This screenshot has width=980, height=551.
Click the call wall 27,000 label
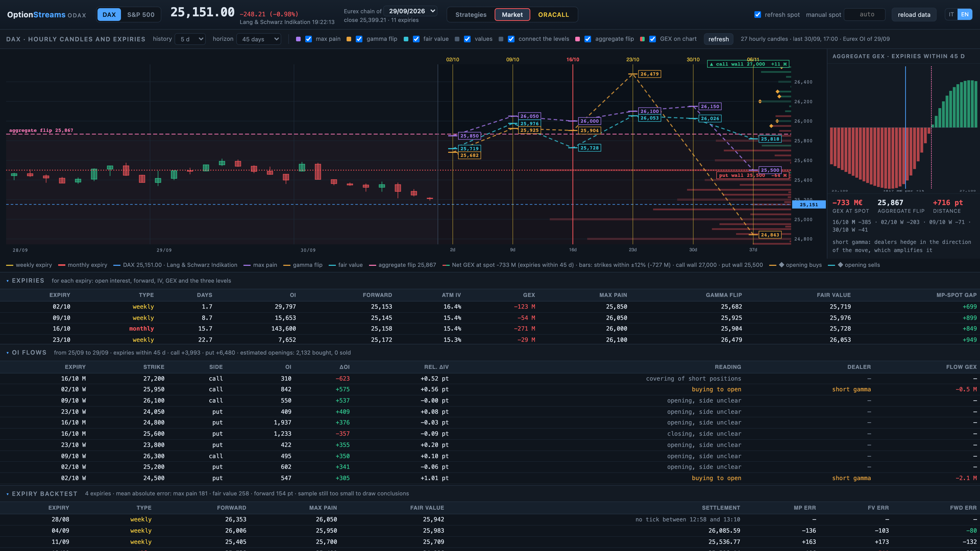pyautogui.click(x=748, y=64)
